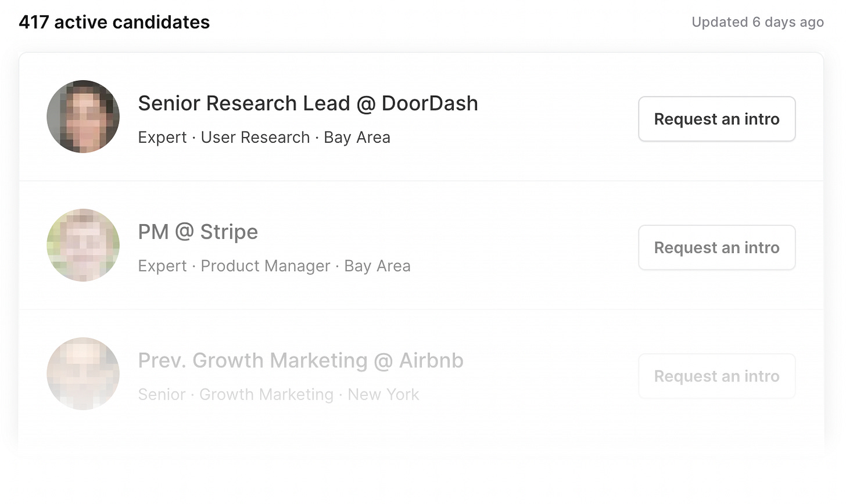Viewport: 846px width, 504px height.
Task: Select the User Research specialty label
Action: pos(256,137)
